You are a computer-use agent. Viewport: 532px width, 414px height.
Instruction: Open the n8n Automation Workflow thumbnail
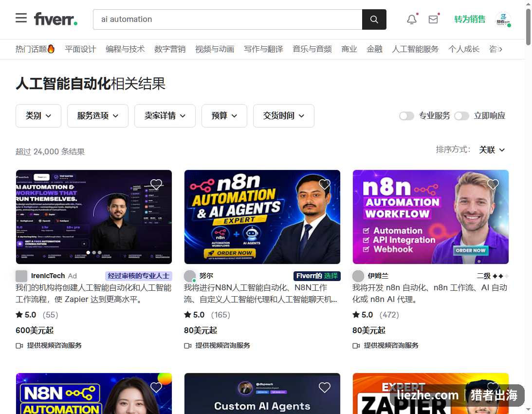[x=431, y=217]
